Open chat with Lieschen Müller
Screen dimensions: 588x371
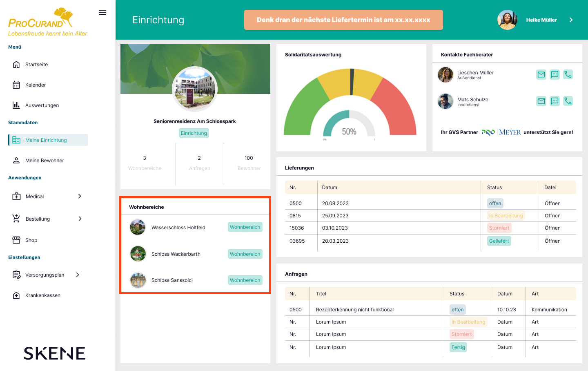click(x=555, y=74)
